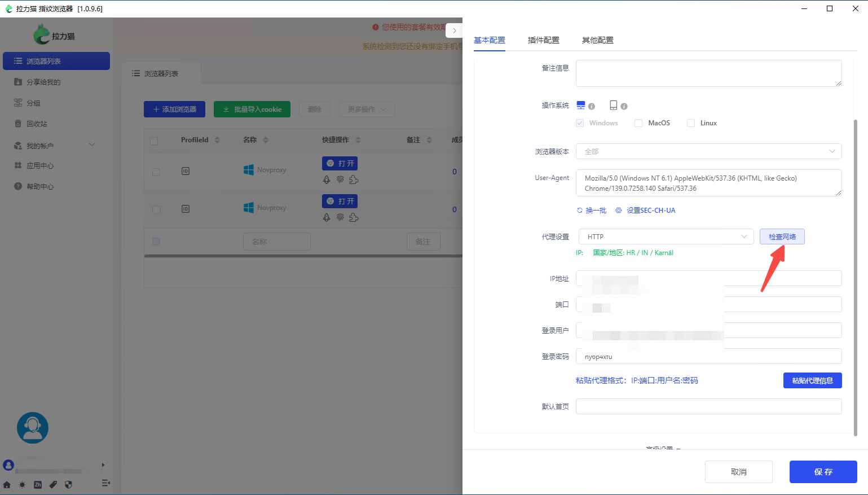Open the 浏览器版本 dropdown
The width and height of the screenshot is (868, 495).
(708, 151)
